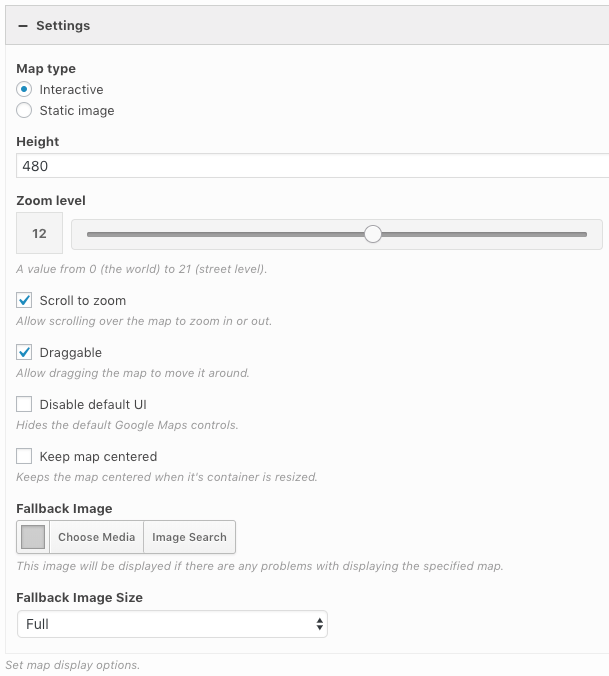Uncheck the Draggable checkbox

[x=24, y=352]
